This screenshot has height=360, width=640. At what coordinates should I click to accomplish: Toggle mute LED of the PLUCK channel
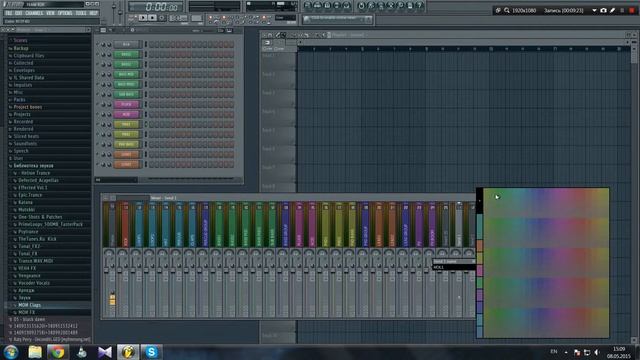pyautogui.click(x=98, y=104)
